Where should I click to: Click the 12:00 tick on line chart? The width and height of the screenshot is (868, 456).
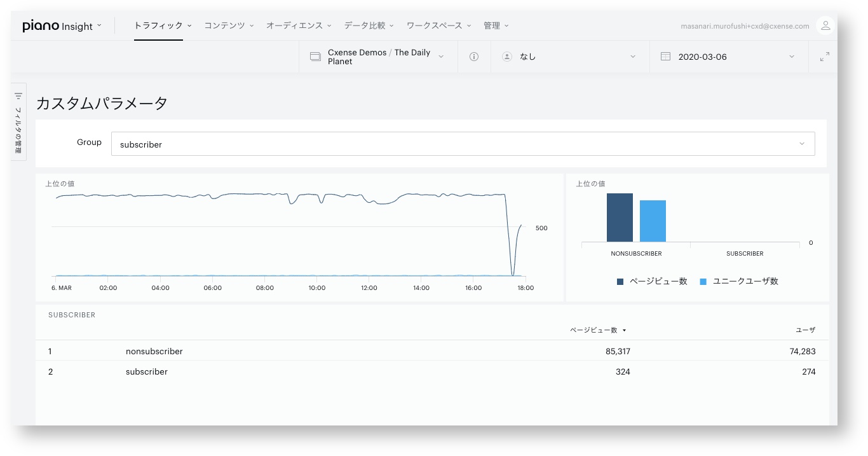[x=369, y=287]
